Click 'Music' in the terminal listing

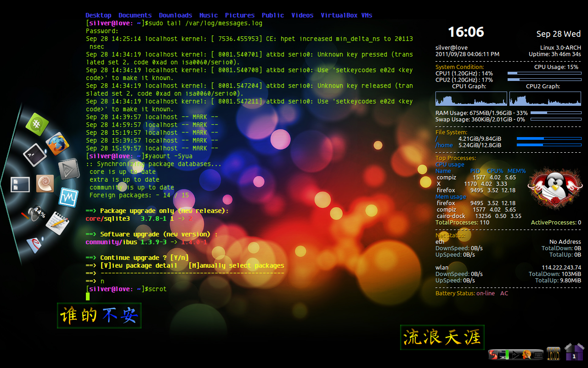(209, 15)
